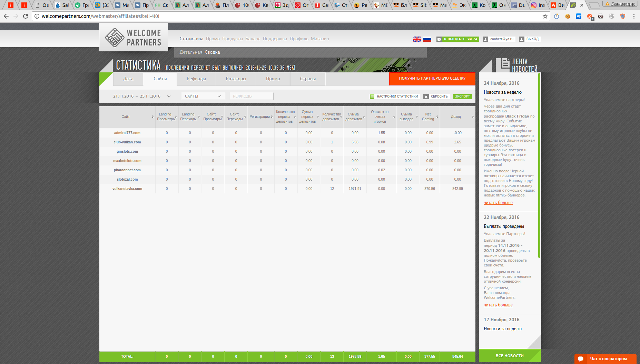Sort table by Сайт column arrows
640x364 pixels.
coord(152,117)
